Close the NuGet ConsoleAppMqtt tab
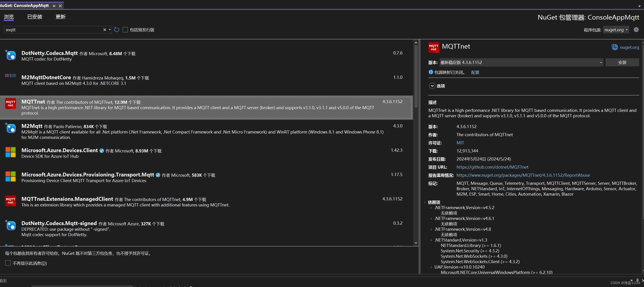The width and height of the screenshot is (644, 287). 60,5
